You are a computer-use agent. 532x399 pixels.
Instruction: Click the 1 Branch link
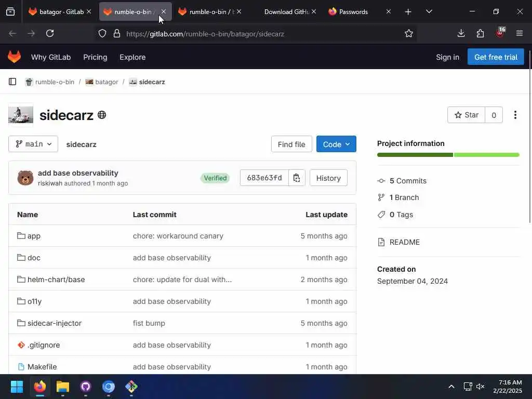pos(404,197)
